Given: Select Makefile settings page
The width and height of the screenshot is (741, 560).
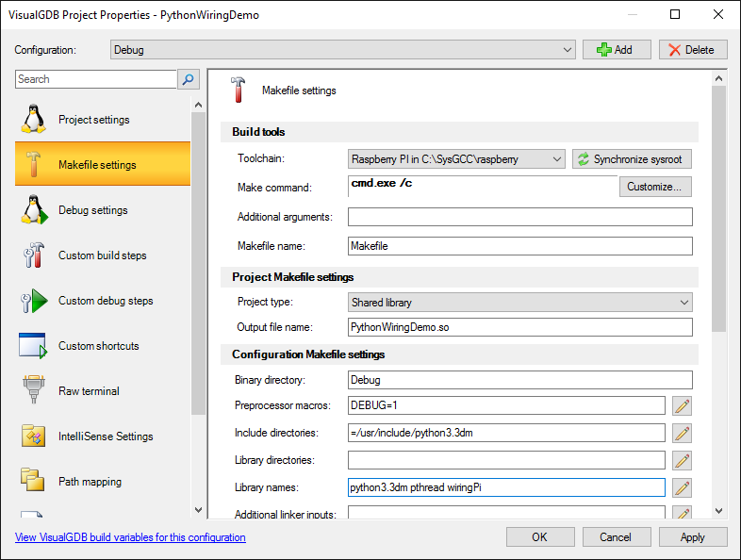Looking at the screenshot, I should tap(103, 164).
